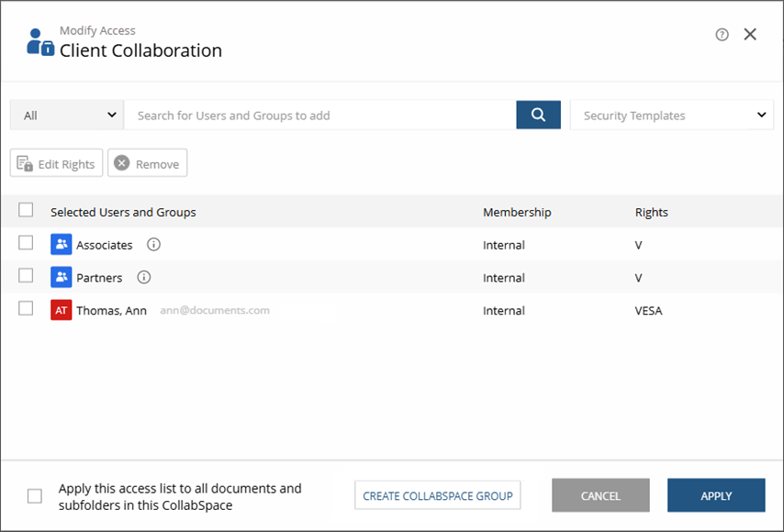Check the Associates row checkbox
The image size is (784, 532).
click(26, 244)
